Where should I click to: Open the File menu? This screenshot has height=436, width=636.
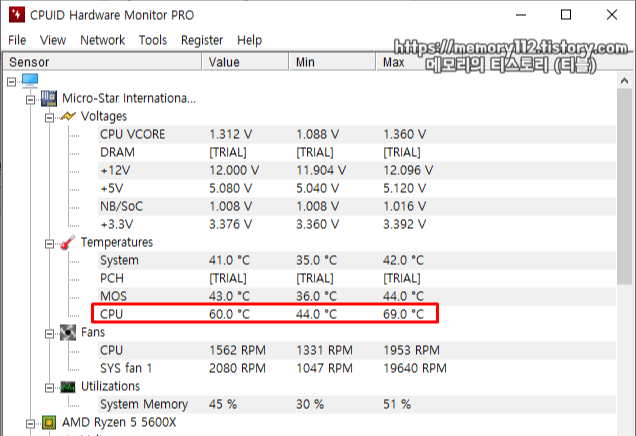17,40
